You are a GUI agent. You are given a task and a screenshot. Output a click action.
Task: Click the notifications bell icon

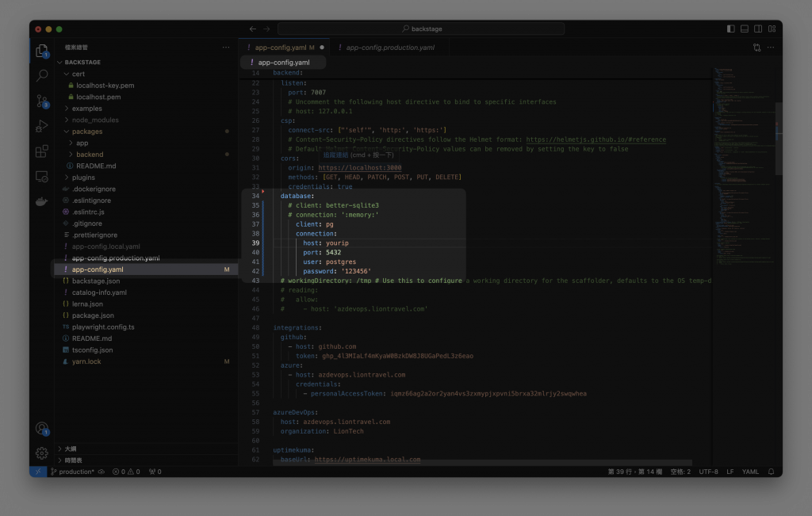coord(771,472)
